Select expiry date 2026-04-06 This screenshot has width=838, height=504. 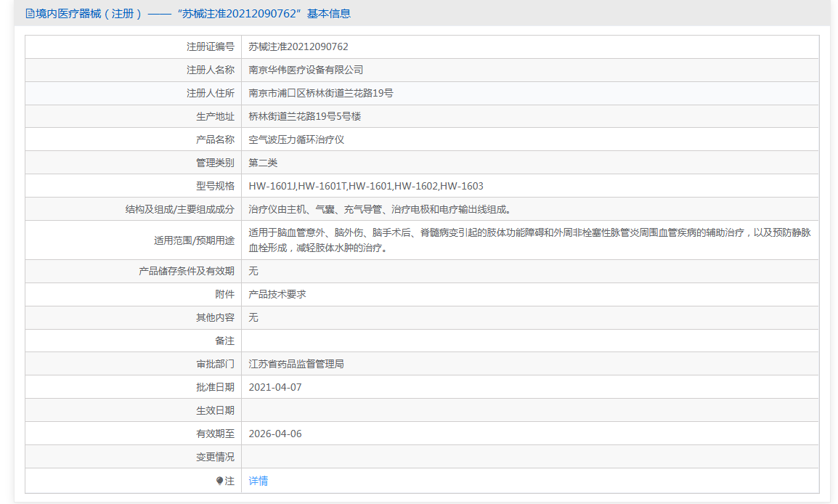(x=275, y=434)
